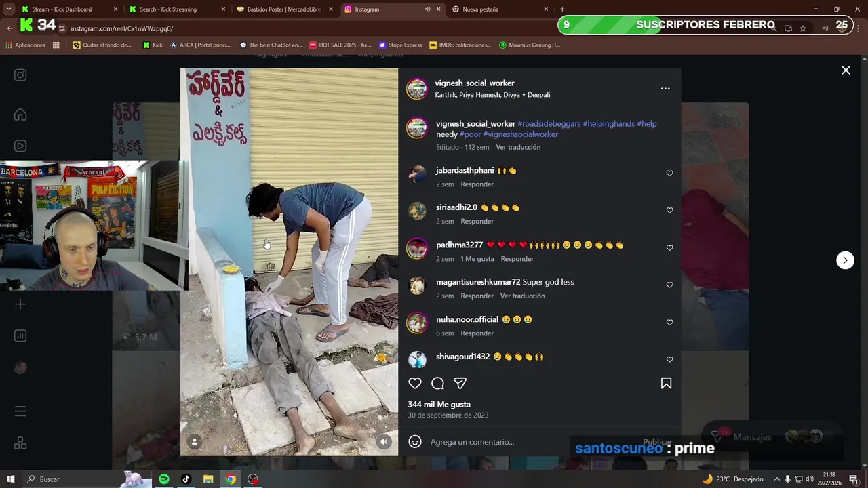Toggle the video sound speaker button
Screen dimensions: 868x488
(x=384, y=442)
